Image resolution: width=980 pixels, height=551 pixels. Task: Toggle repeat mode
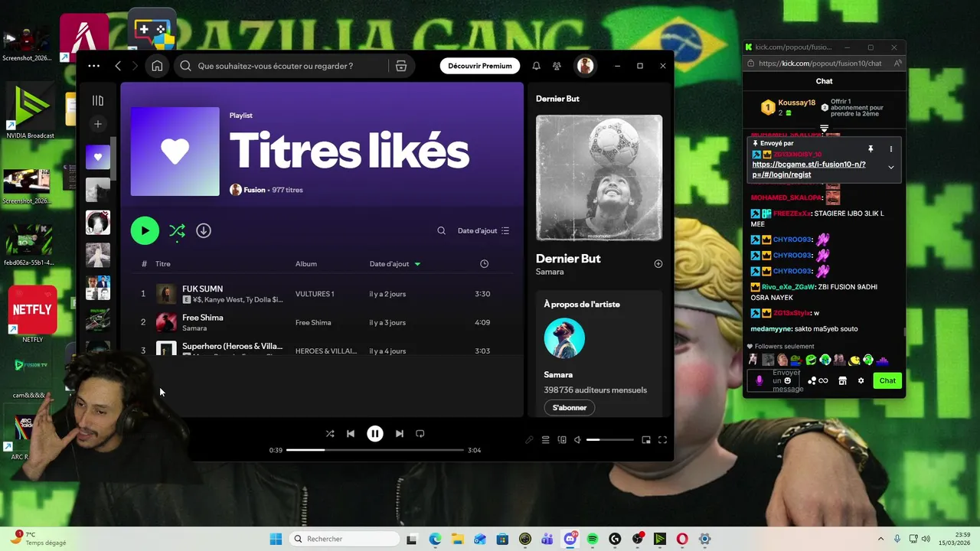[420, 433]
